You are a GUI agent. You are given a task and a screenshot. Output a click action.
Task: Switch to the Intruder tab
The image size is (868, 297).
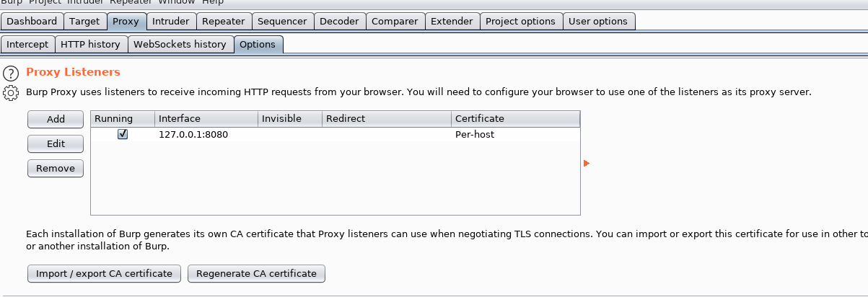pyautogui.click(x=171, y=21)
